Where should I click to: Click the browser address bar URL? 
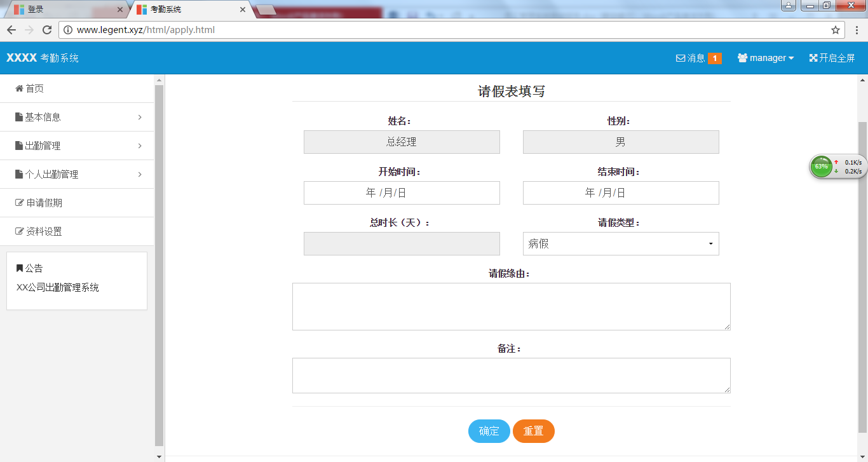pyautogui.click(x=146, y=30)
